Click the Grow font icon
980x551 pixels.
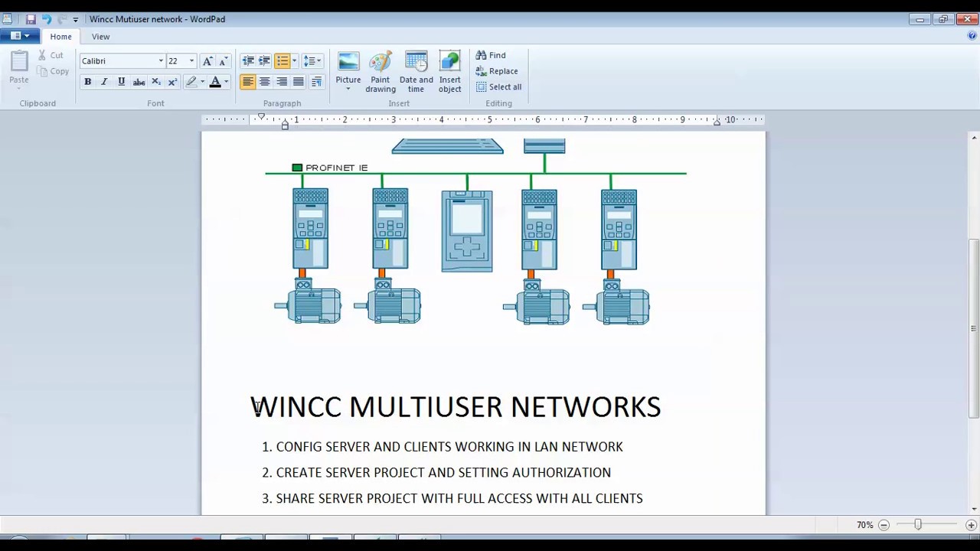[x=207, y=61]
